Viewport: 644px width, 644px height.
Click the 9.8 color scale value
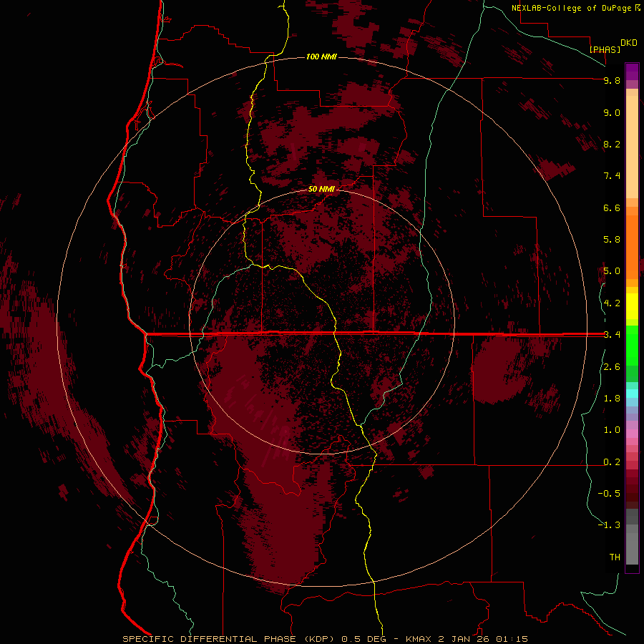[612, 80]
